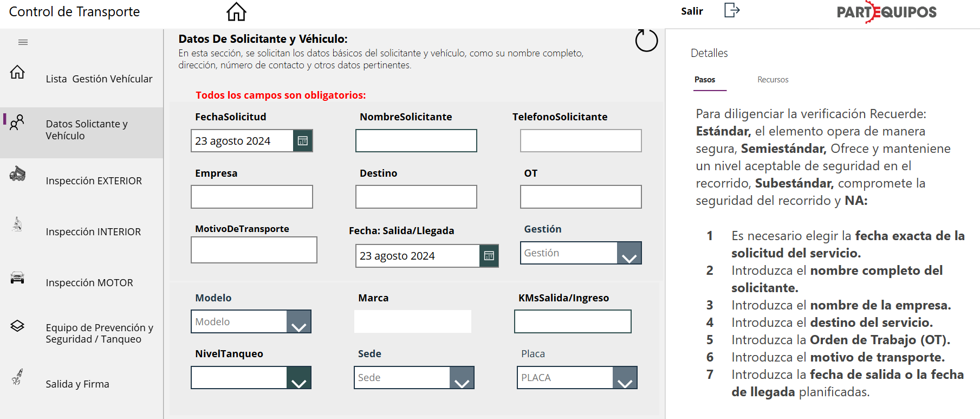Open Inspección MOTOR section
Viewport: 980px width, 419px height.
pyautogui.click(x=89, y=283)
